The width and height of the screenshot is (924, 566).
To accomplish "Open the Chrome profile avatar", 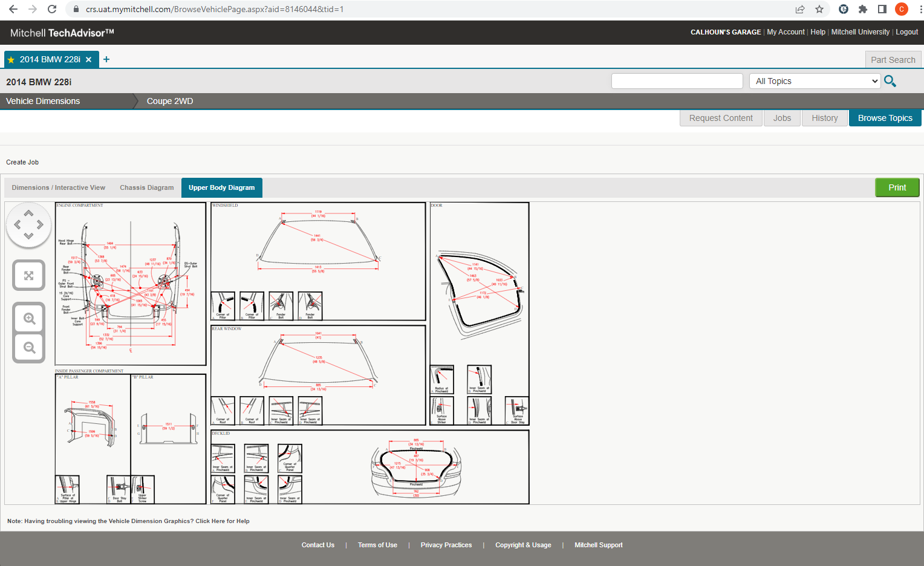I will tap(902, 9).
